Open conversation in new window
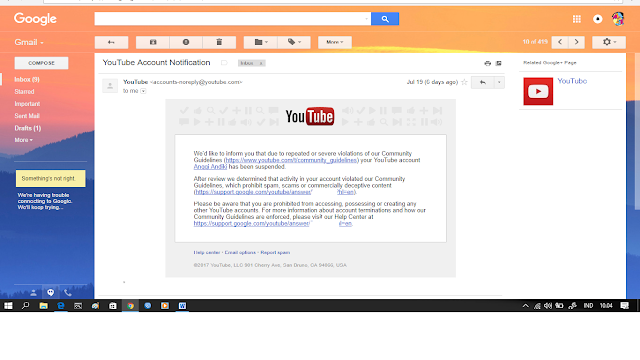 coord(498,63)
